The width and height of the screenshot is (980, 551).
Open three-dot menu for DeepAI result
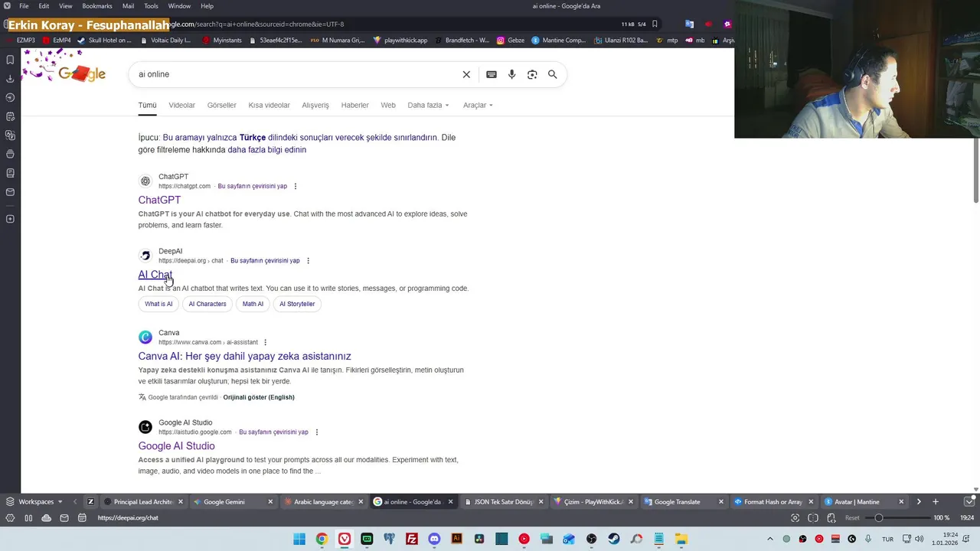click(309, 261)
